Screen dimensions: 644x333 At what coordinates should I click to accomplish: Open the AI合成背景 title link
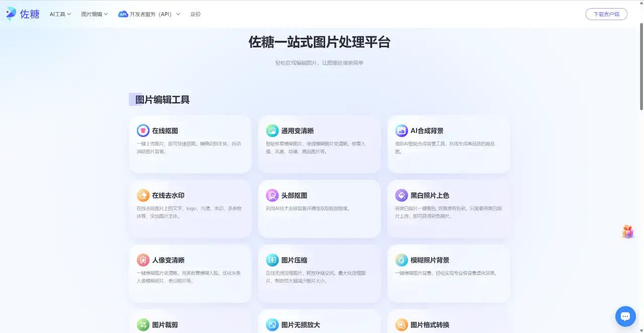[427, 131]
